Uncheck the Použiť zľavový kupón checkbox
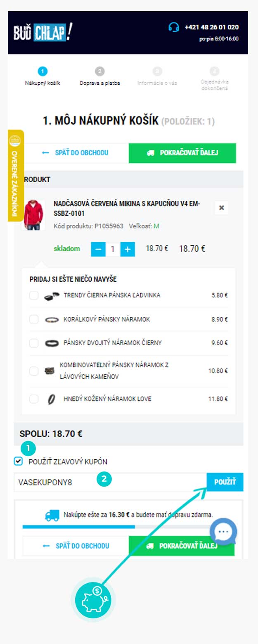 point(19,461)
